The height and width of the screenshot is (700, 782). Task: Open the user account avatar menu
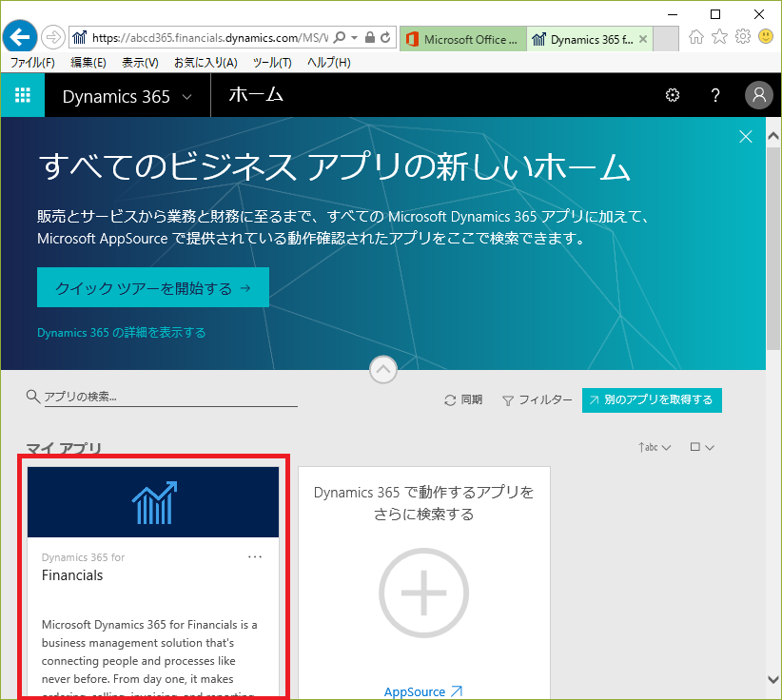coord(758,95)
